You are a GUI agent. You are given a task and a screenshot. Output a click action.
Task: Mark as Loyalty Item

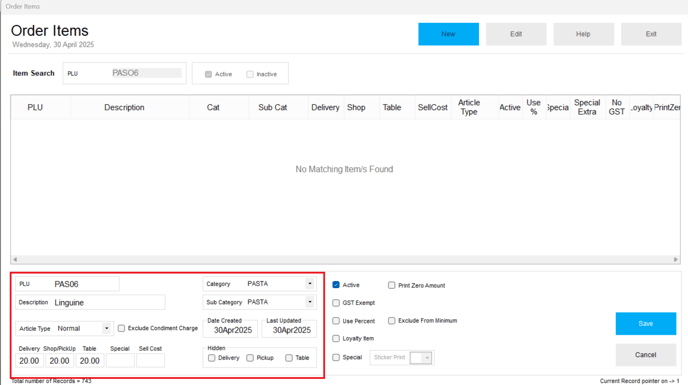[x=336, y=338]
